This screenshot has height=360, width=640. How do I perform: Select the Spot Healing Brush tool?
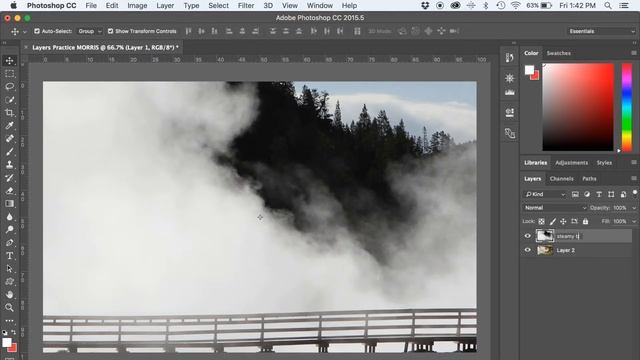coord(9,139)
